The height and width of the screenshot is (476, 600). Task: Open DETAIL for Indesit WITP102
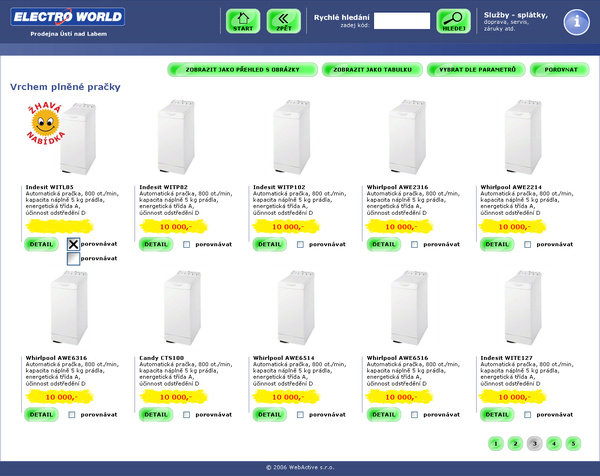pyautogui.click(x=270, y=244)
